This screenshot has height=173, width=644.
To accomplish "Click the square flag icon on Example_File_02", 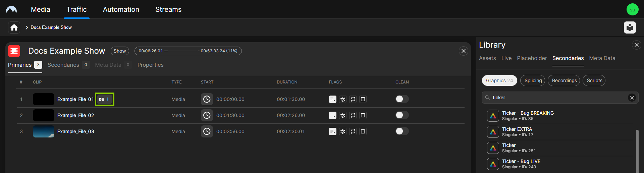I will coord(363,115).
